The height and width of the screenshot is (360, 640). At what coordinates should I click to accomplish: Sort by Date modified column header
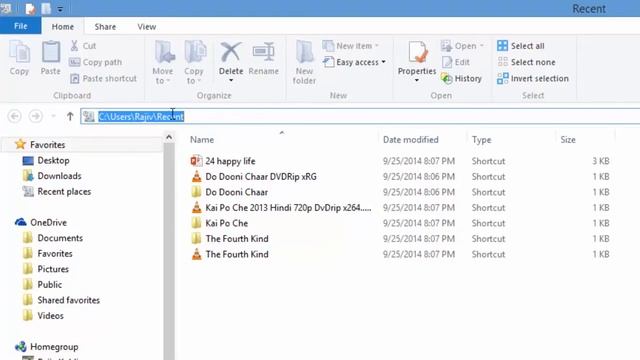pos(411,140)
